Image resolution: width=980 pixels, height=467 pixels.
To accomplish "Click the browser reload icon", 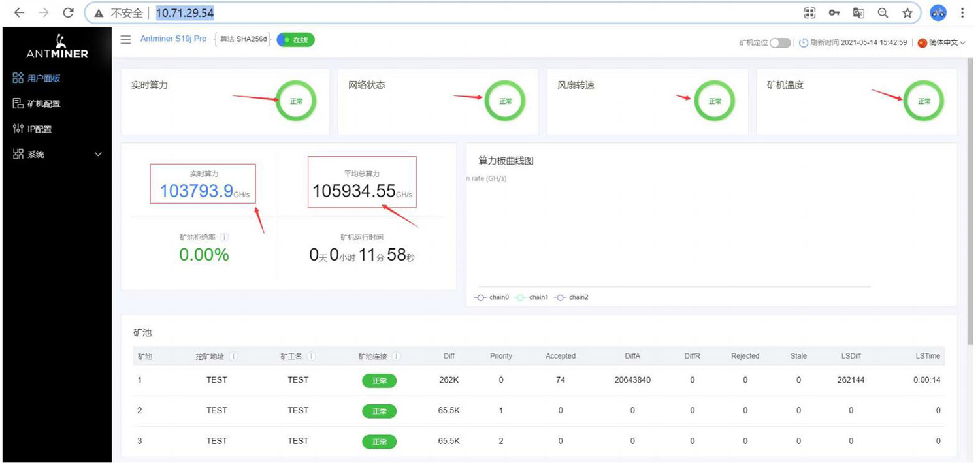I will tap(68, 12).
